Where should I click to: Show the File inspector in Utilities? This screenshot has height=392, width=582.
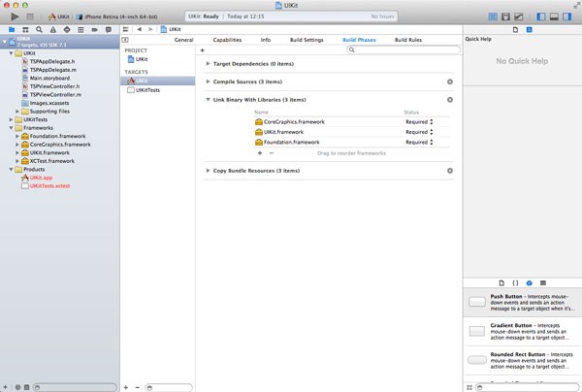point(515,30)
